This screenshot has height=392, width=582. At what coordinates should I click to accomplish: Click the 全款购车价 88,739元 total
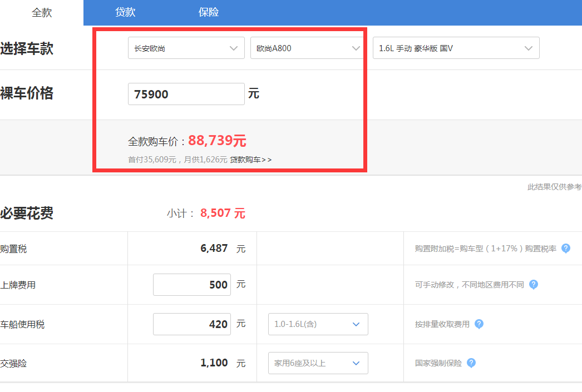[x=187, y=141]
